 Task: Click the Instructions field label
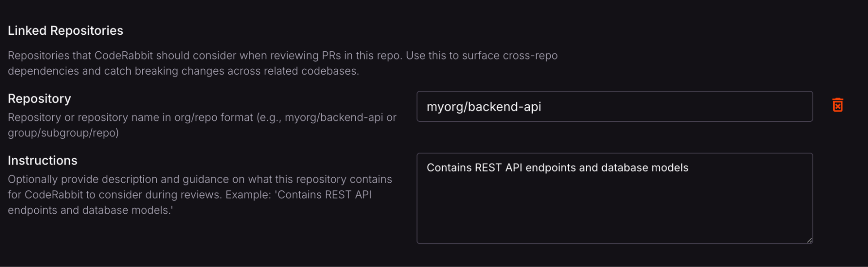43,160
